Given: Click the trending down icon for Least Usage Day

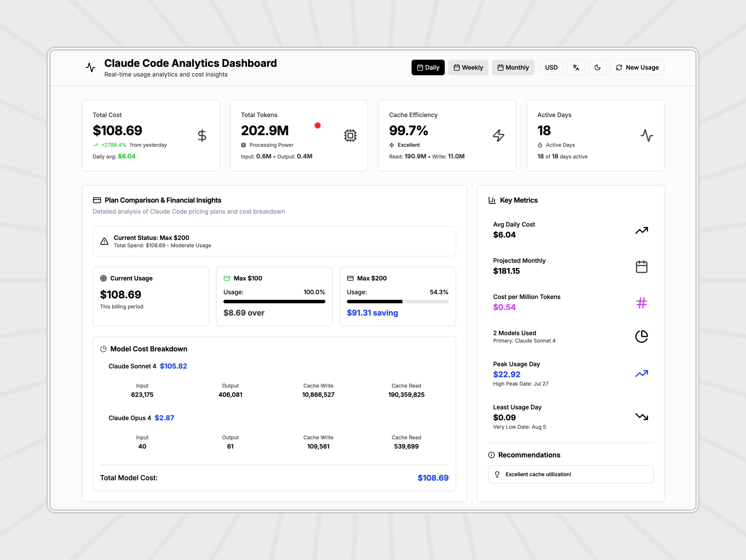Looking at the screenshot, I should coord(642,417).
